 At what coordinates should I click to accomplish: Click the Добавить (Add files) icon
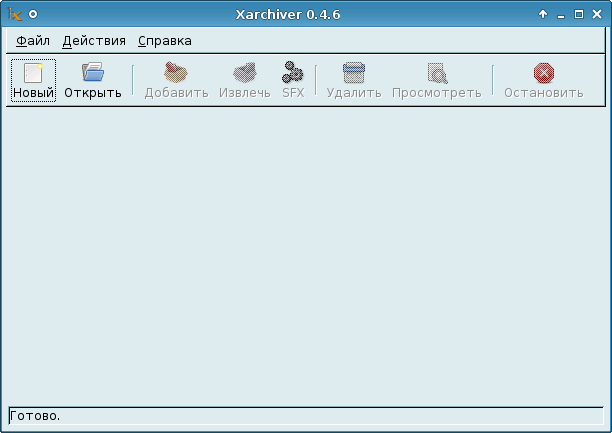click(x=176, y=73)
